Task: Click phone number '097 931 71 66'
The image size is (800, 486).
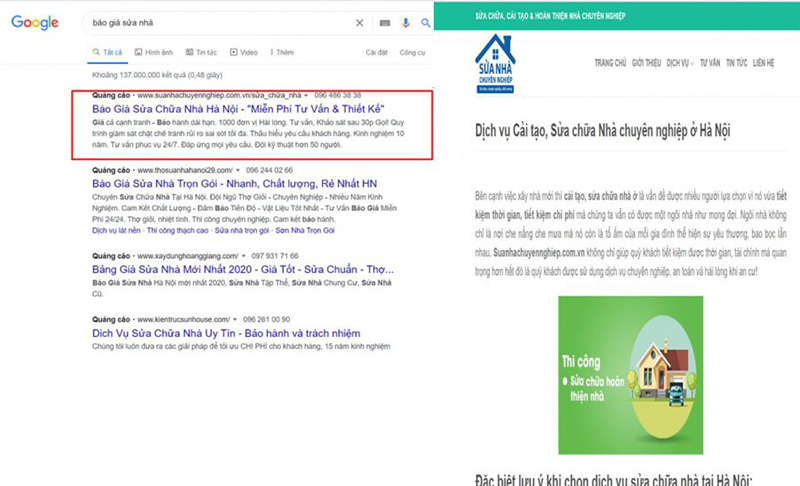Action: coord(275,256)
